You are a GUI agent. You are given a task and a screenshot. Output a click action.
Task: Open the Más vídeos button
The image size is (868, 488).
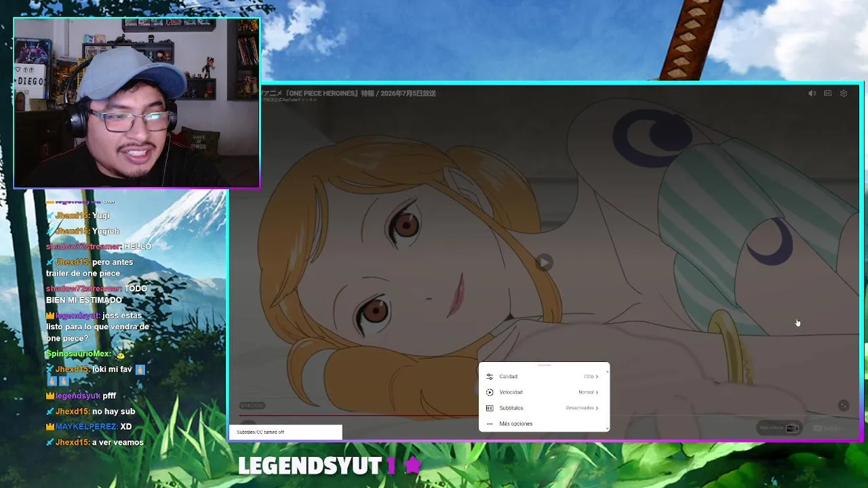778,428
